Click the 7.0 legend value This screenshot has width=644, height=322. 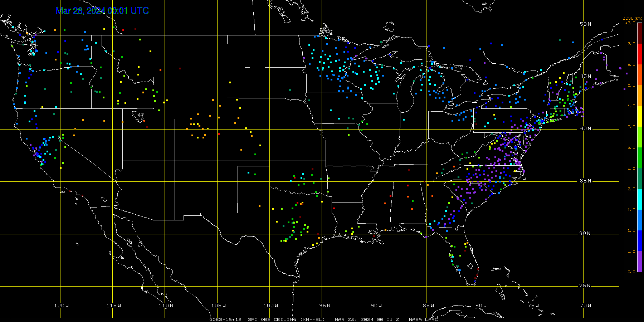click(631, 44)
